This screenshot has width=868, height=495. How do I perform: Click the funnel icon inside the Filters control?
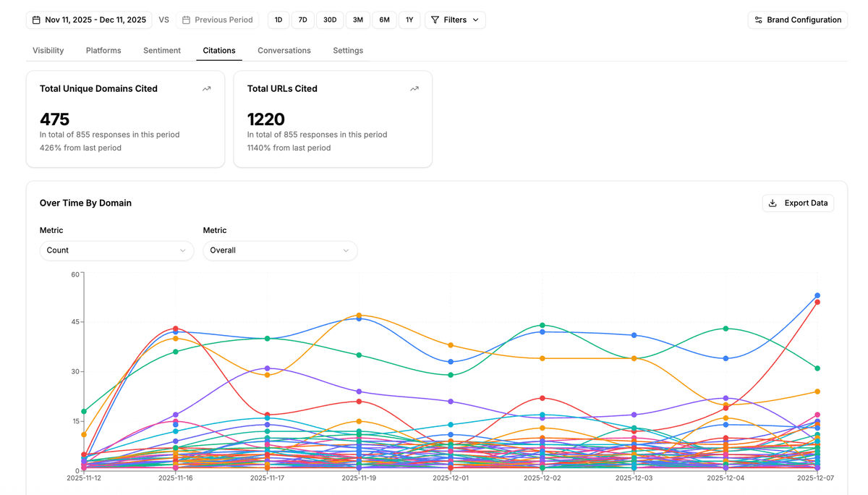[x=437, y=20]
